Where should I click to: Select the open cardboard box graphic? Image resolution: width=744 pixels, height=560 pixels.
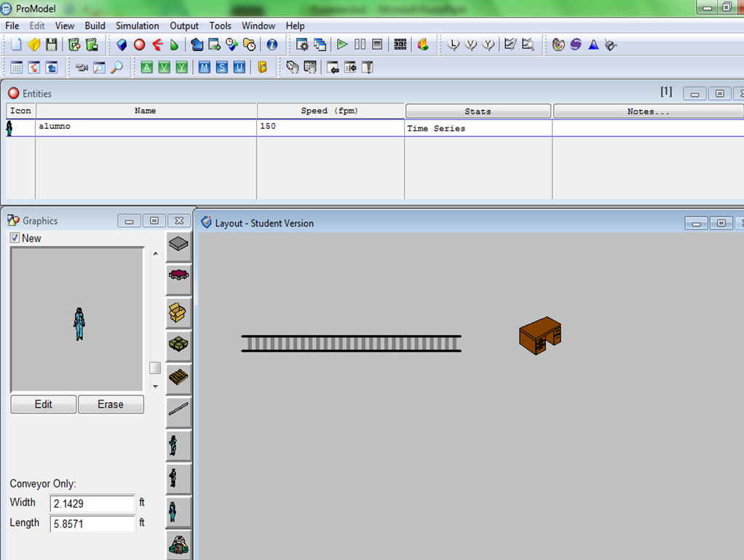pyautogui.click(x=178, y=312)
